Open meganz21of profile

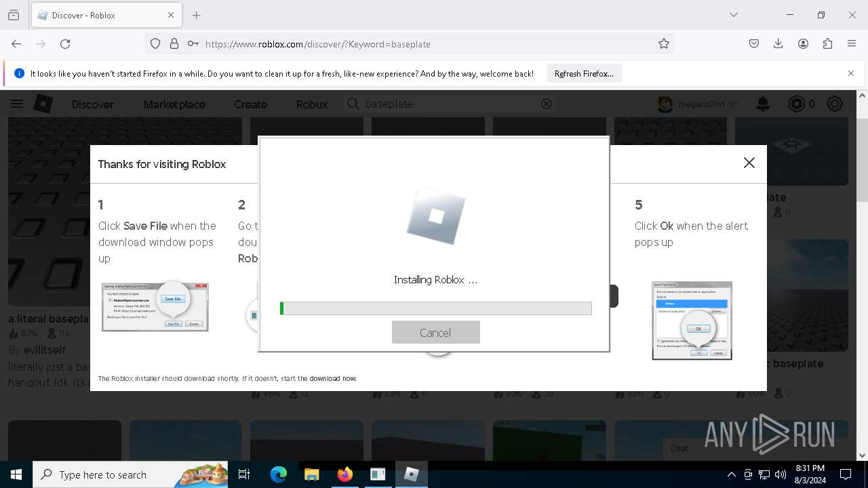coord(697,104)
